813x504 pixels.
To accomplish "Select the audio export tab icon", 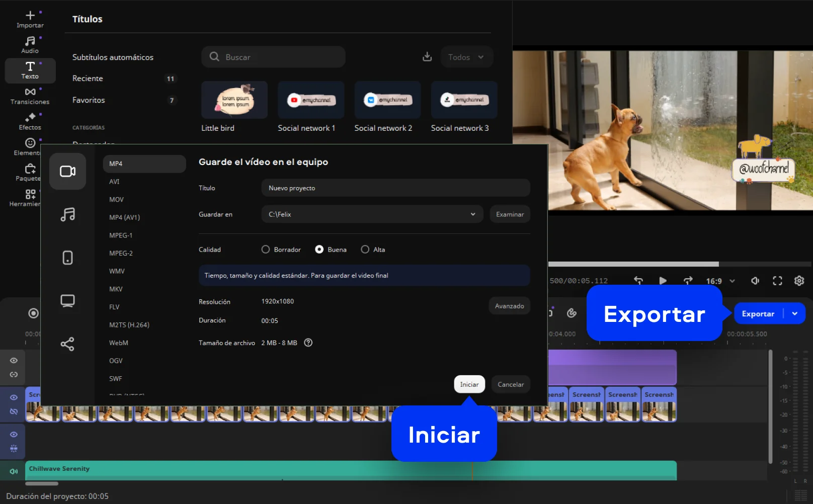I will coord(67,215).
